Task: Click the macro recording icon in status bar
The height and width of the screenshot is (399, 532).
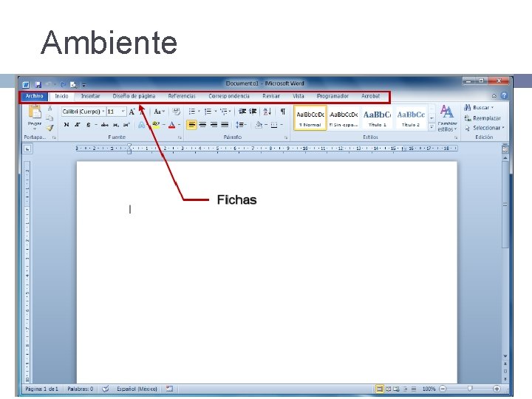Action: click(x=169, y=389)
